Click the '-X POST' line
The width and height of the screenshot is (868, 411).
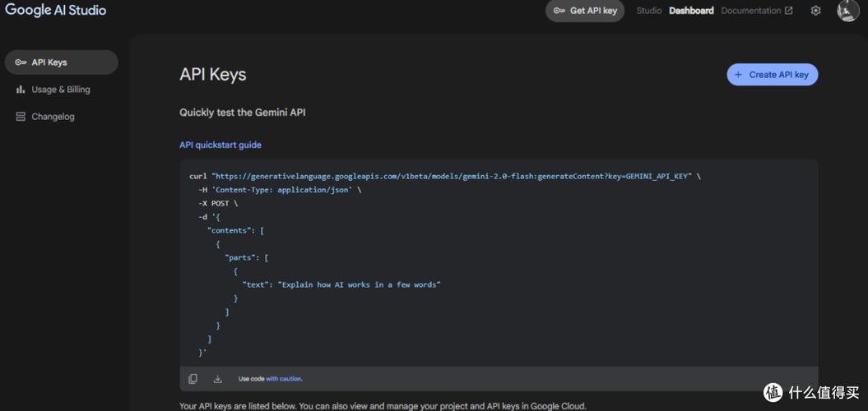tap(218, 203)
